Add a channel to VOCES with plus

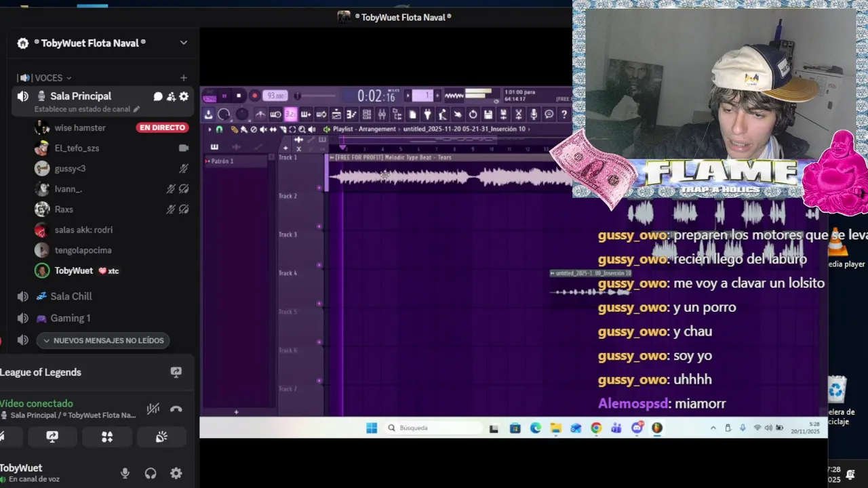[x=183, y=78]
